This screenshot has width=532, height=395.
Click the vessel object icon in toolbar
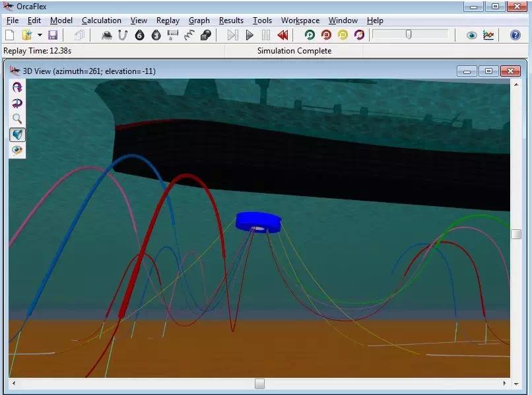[x=106, y=35]
